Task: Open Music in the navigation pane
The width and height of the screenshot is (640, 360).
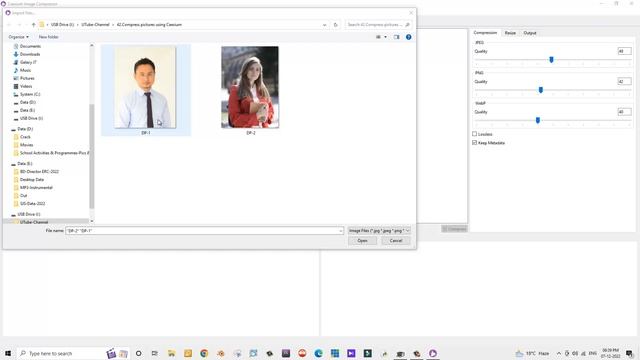Action: (x=25, y=70)
